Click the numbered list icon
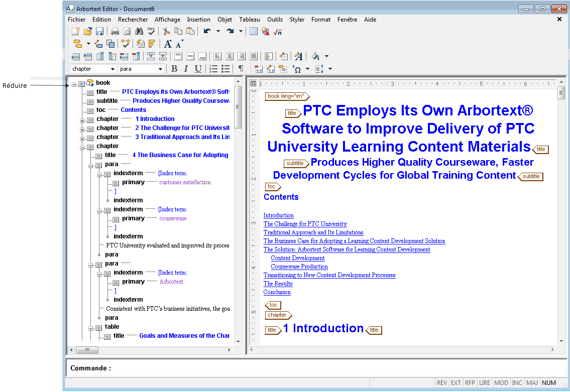Screen dimensions: 570x392 (x=214, y=69)
